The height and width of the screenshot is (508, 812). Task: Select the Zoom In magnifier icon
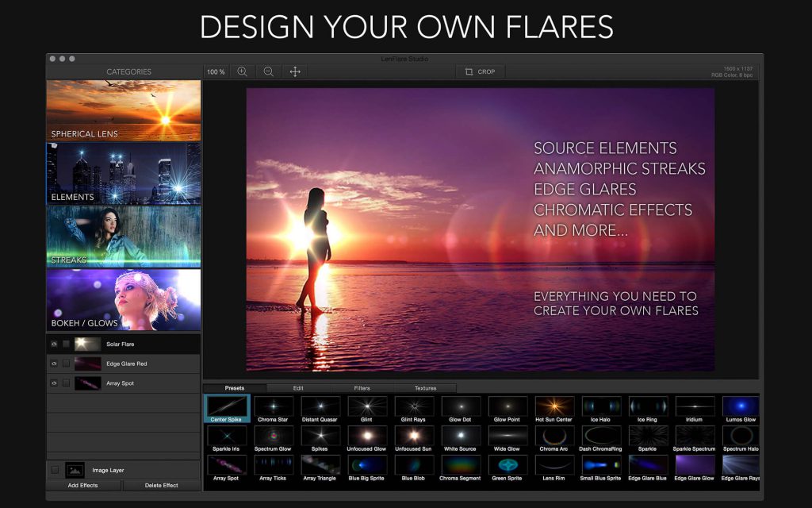tap(242, 71)
